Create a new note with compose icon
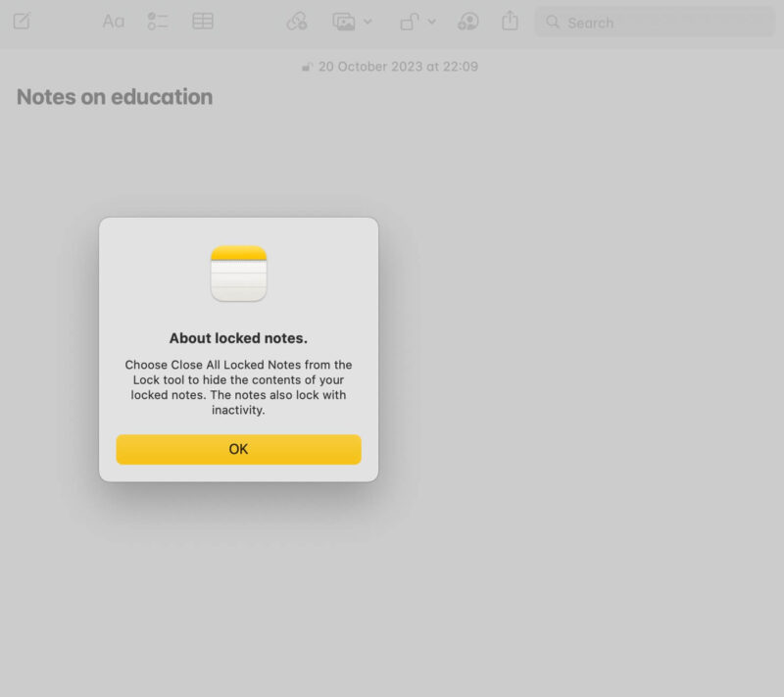Screen dimensions: 784x697 (x=22, y=22)
